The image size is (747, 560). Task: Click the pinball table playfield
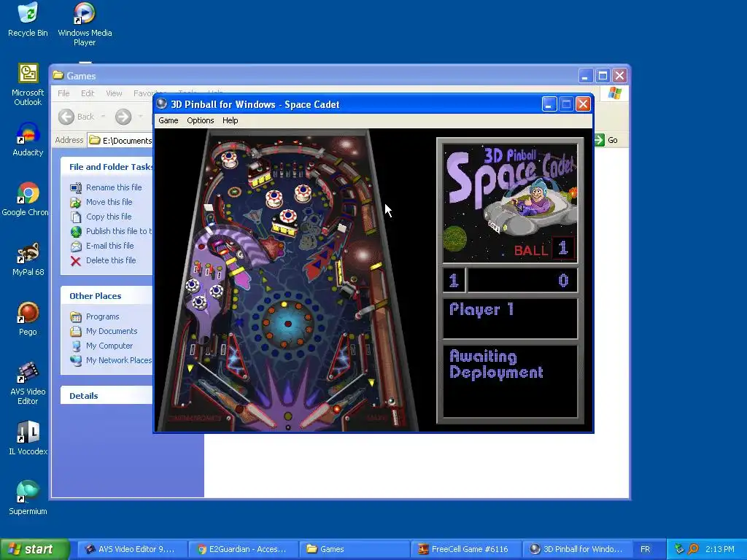(x=288, y=280)
